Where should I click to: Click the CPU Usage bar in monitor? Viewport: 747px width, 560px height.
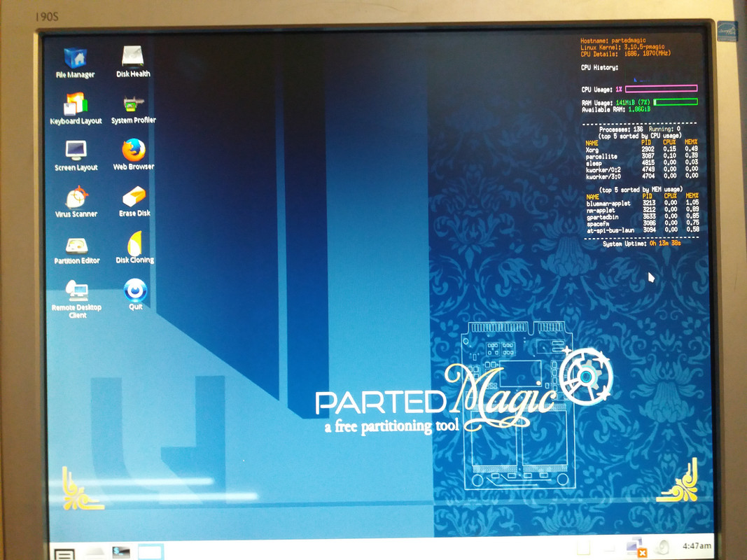[662, 89]
